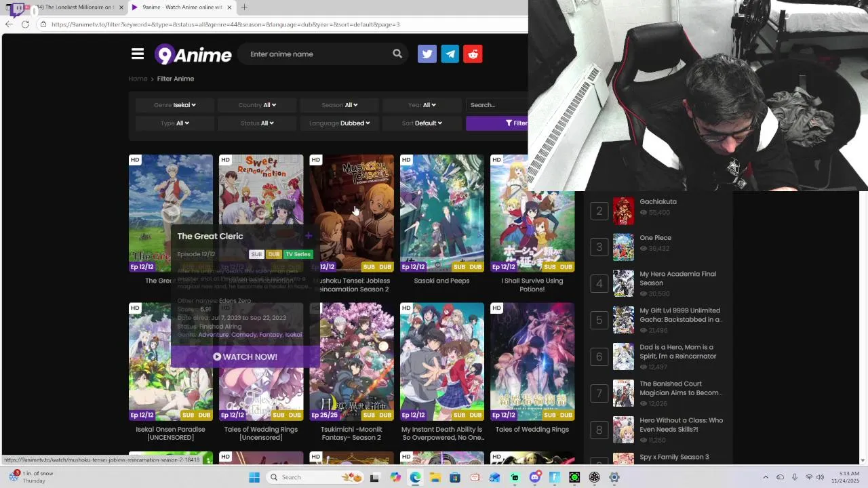868x488 pixels.
Task: Open the Year All dropdown
Action: click(422, 105)
